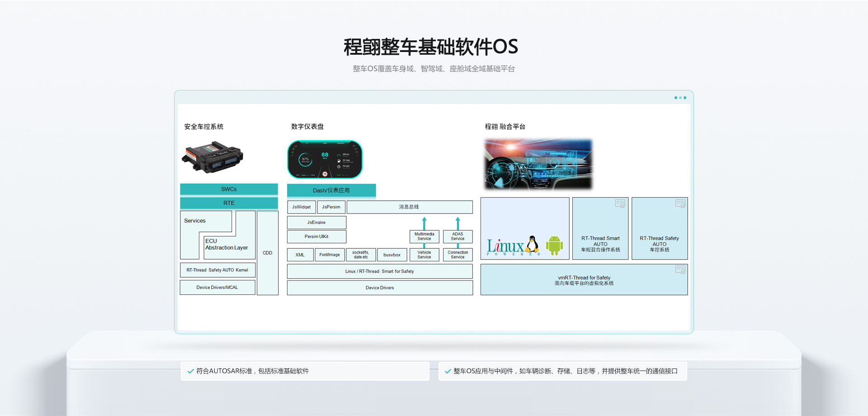The width and height of the screenshot is (868, 416).
Task: Select the SWCs bar
Action: click(229, 189)
